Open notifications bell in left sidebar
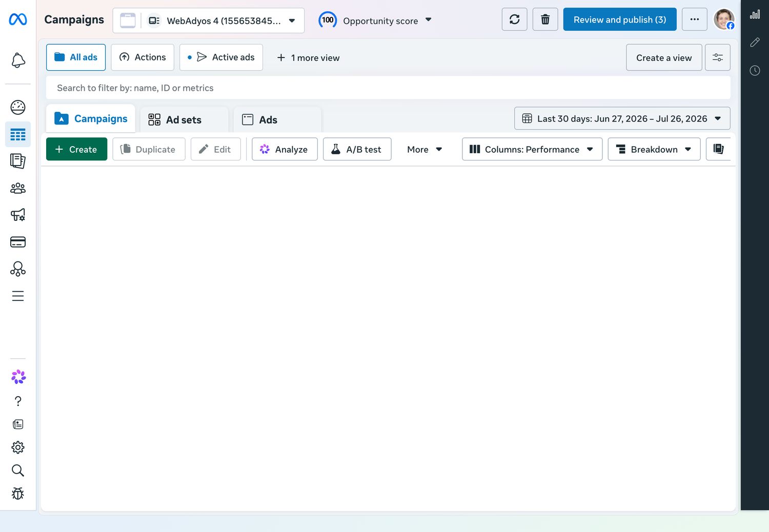This screenshot has width=769, height=532. pyautogui.click(x=18, y=60)
